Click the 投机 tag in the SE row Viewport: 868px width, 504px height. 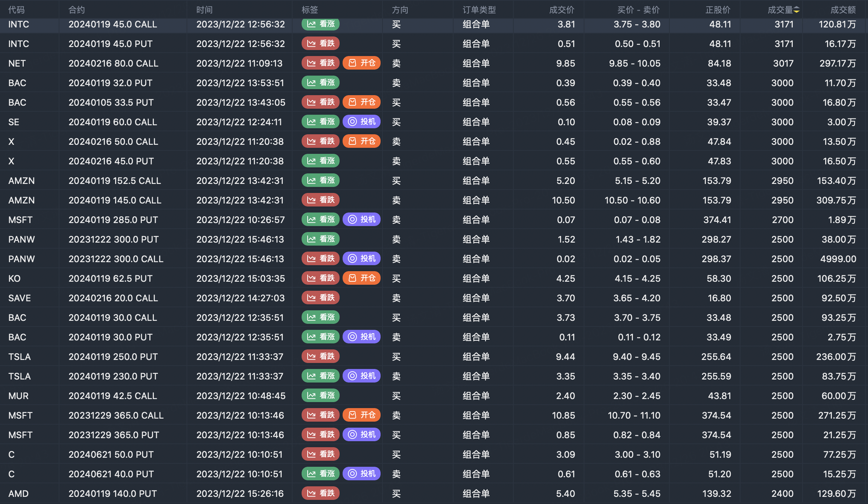click(x=361, y=122)
